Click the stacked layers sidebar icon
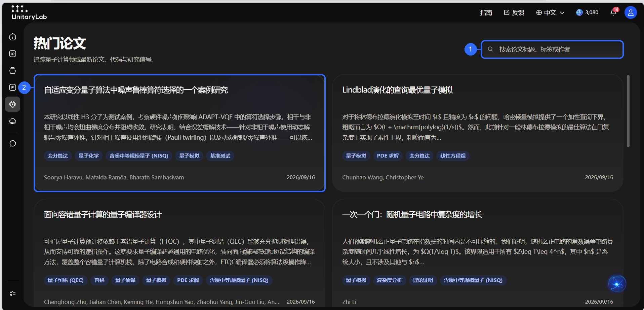 tap(13, 71)
